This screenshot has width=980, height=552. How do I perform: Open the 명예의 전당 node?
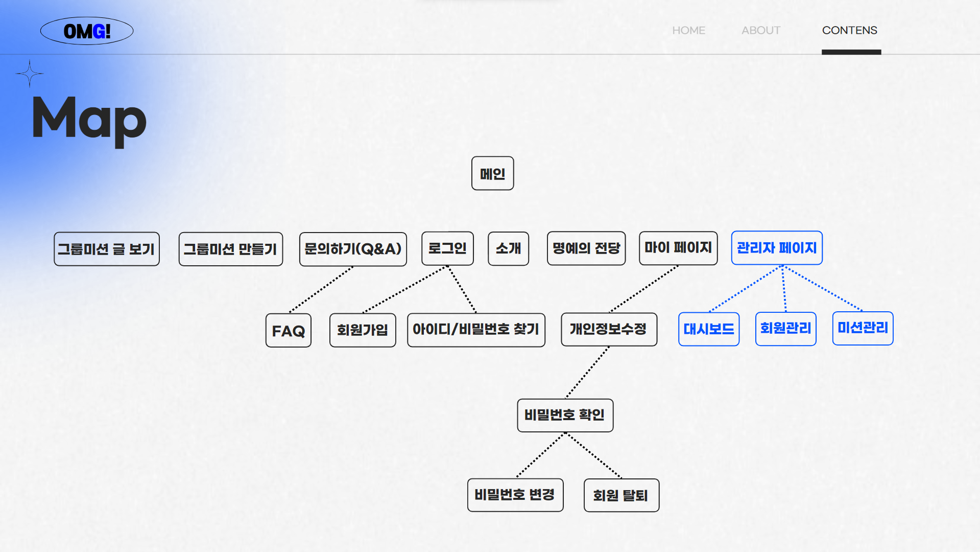point(586,248)
